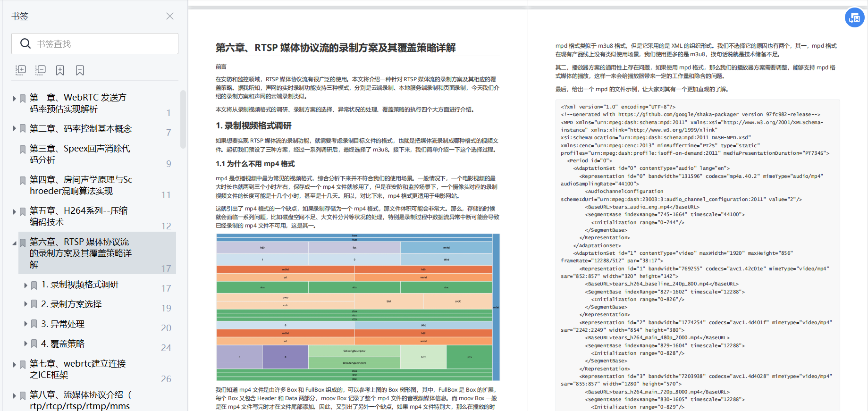Click bookmark flag icon beside 1. 录制视频格式调研
This screenshot has width=868, height=411.
[34, 285]
